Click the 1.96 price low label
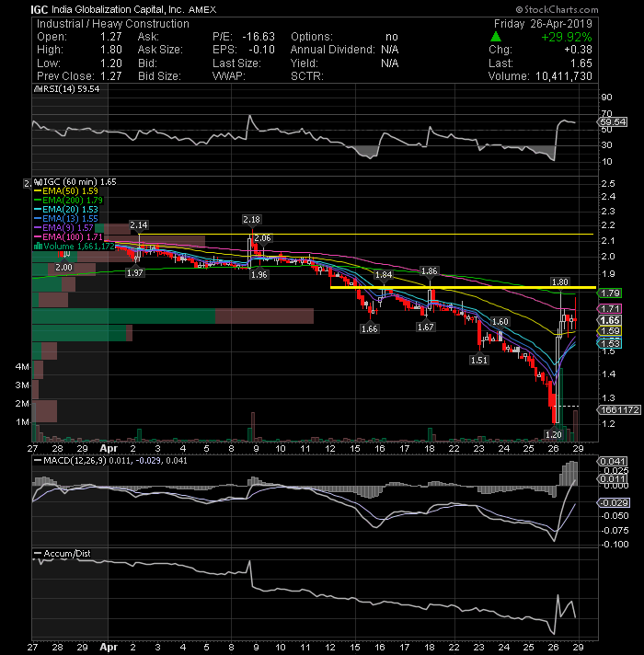644x655 pixels. (x=259, y=274)
